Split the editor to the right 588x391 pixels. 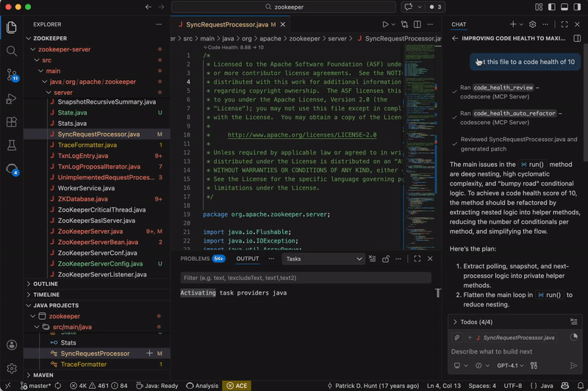coord(417,24)
